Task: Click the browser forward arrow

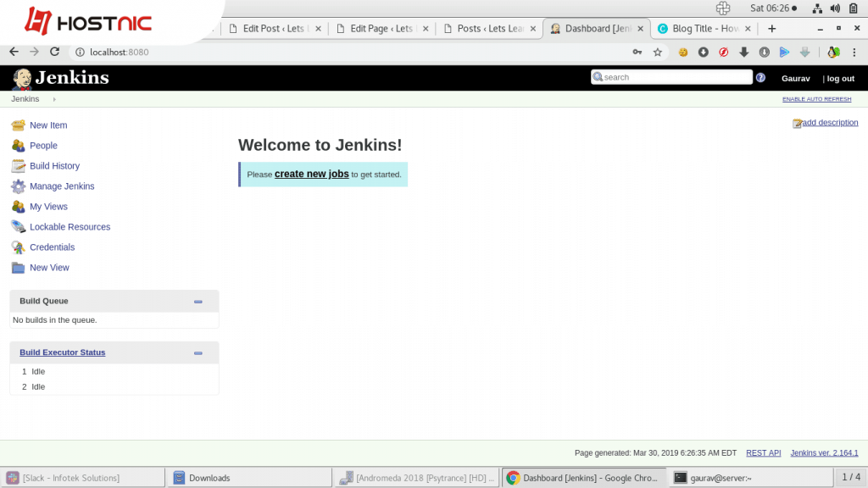Action: (34, 52)
